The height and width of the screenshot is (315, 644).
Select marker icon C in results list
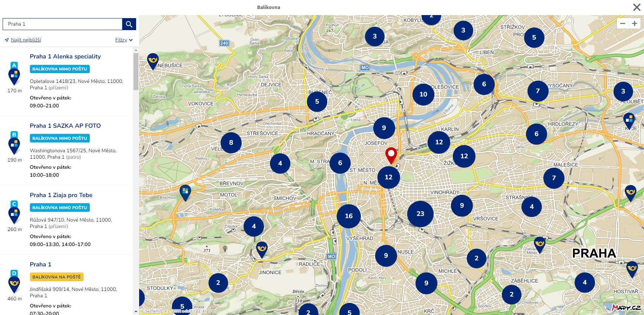14,213
